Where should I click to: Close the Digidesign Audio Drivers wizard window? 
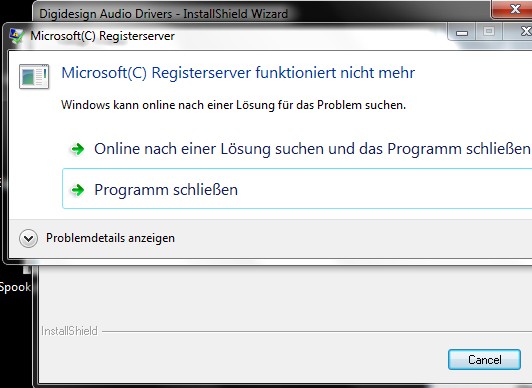click(513, 9)
